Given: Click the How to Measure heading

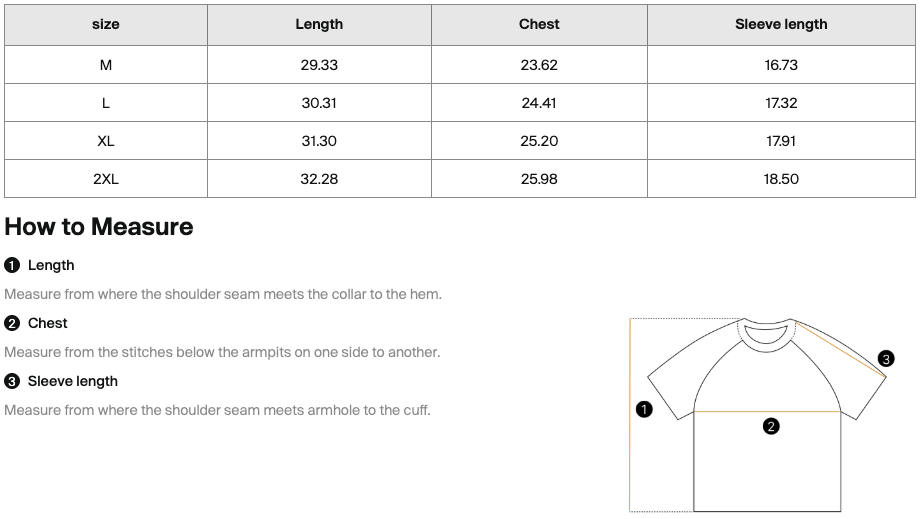Looking at the screenshot, I should [x=99, y=227].
